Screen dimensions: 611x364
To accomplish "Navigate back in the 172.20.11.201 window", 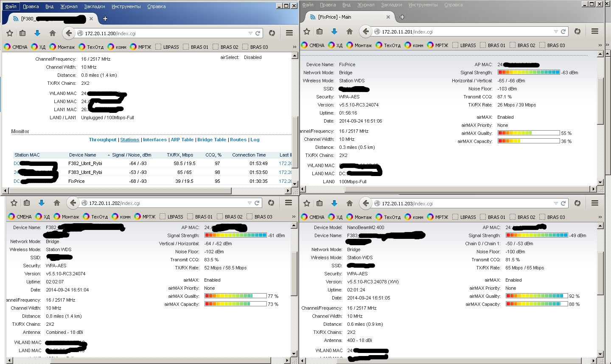I will point(366,31).
